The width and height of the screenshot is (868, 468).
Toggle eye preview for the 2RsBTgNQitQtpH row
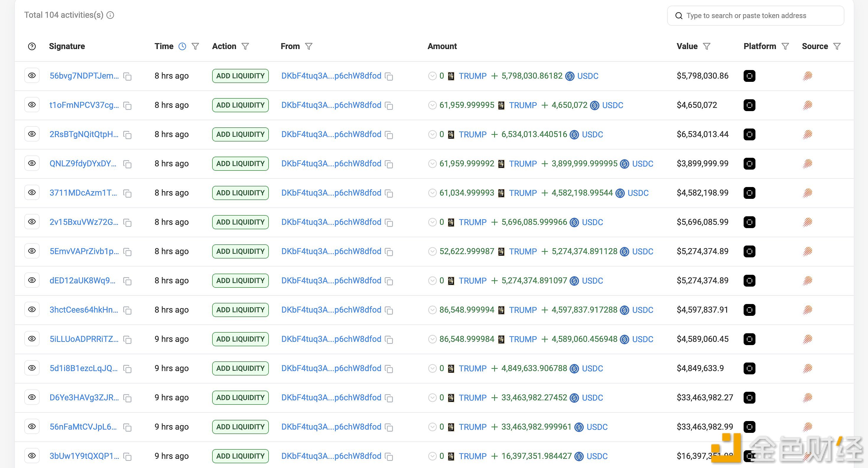32,134
